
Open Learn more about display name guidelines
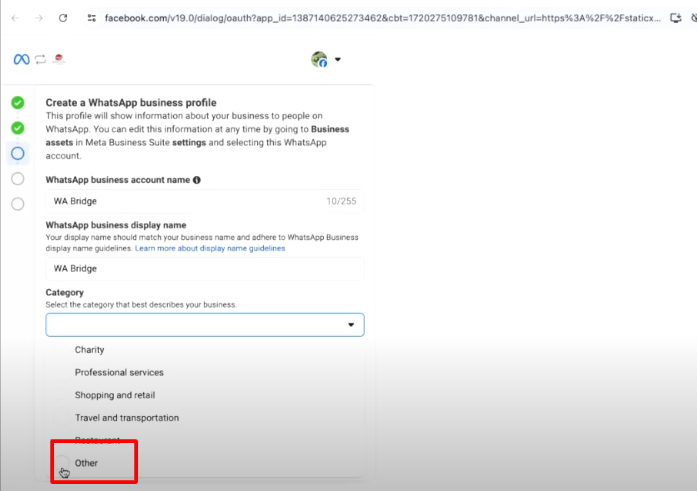pos(210,248)
